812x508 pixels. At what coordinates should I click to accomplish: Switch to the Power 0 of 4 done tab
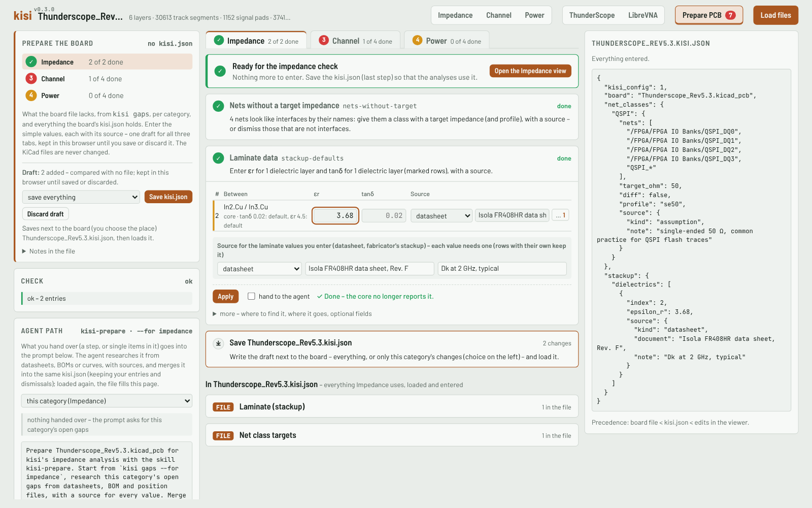click(447, 41)
